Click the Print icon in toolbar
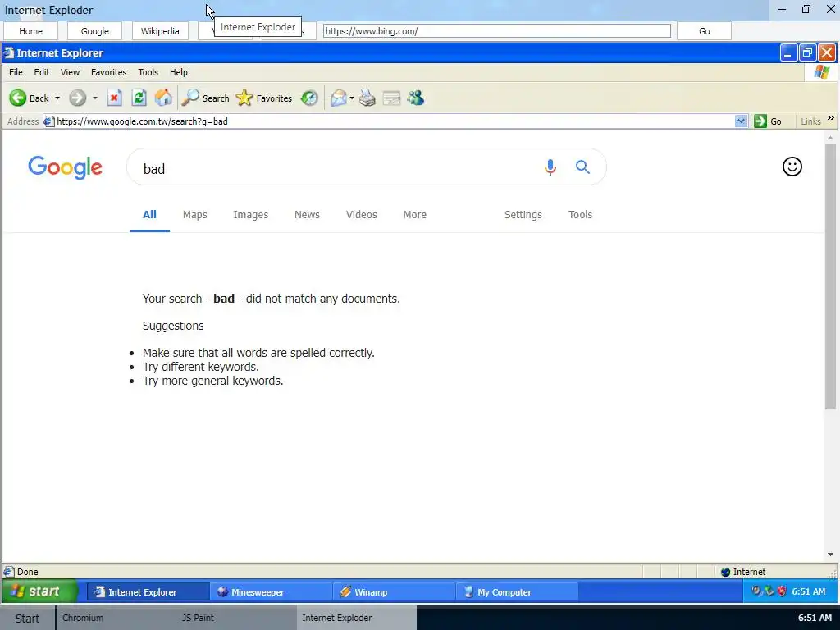The image size is (840, 630). tap(367, 98)
